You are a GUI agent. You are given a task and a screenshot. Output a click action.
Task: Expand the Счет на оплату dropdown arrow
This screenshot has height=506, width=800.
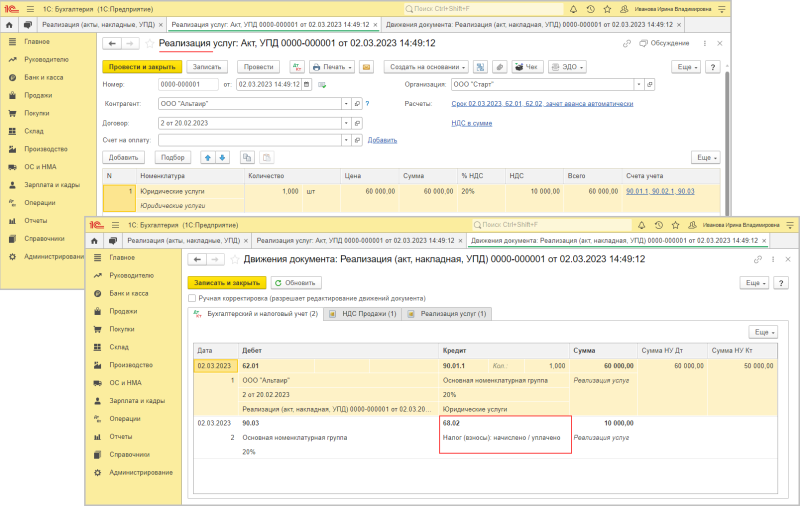click(346, 140)
